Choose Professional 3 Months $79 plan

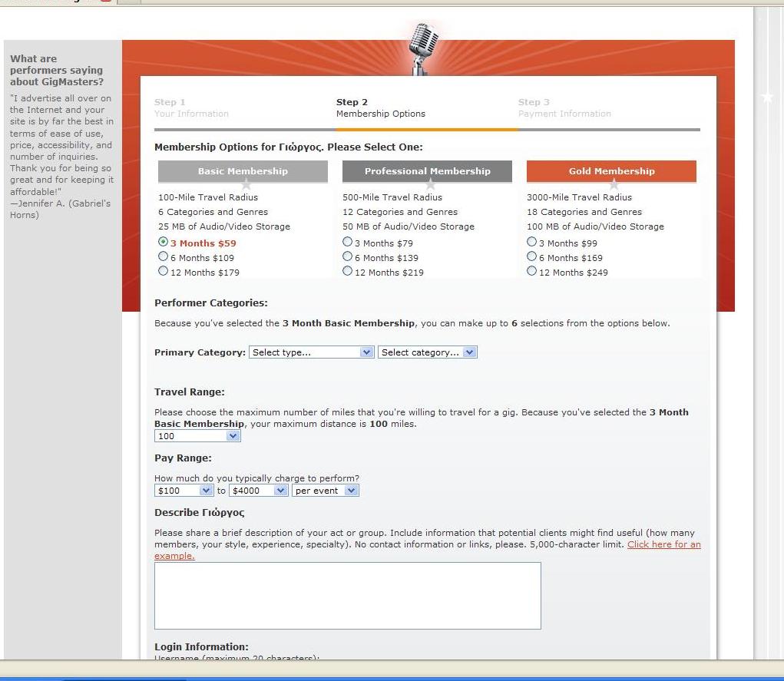(347, 243)
